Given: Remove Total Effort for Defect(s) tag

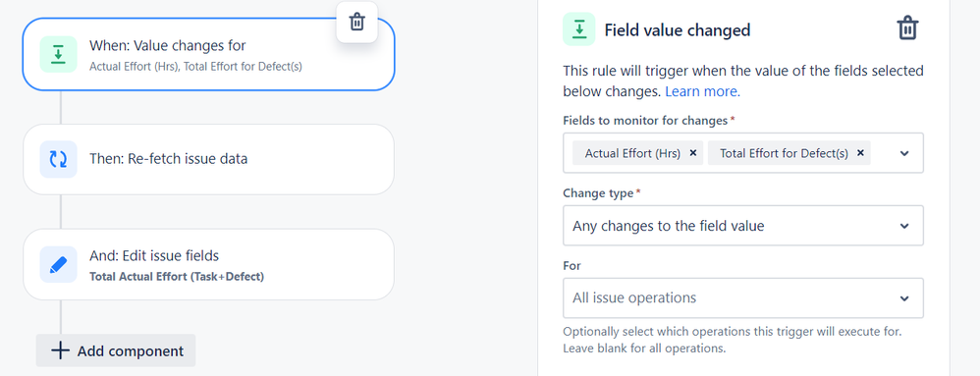Looking at the screenshot, I should coord(860,153).
